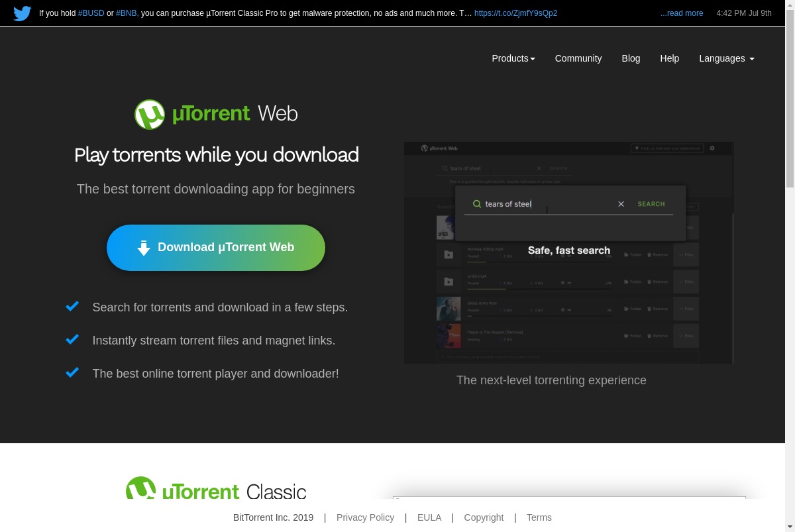Open the Copyright footer link

click(484, 517)
